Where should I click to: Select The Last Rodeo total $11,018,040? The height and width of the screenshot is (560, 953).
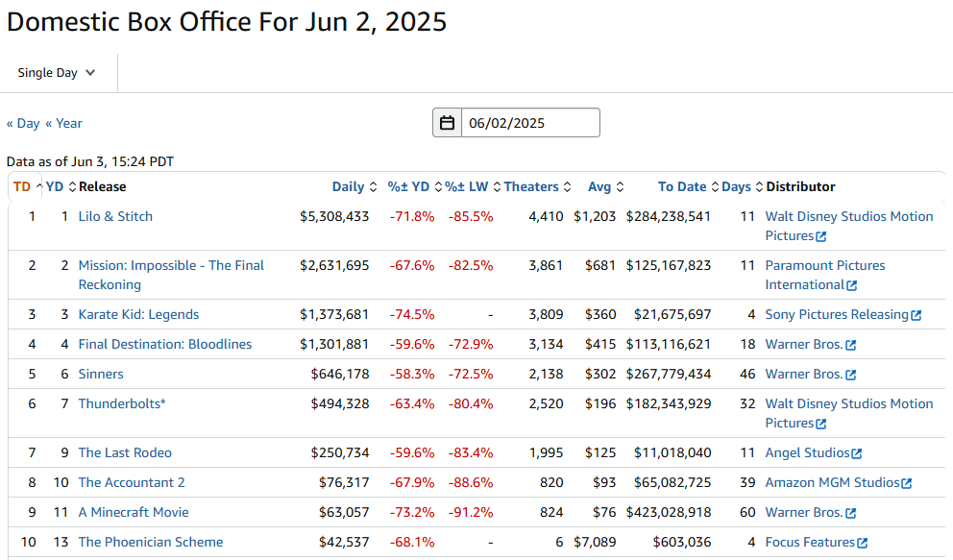click(672, 452)
